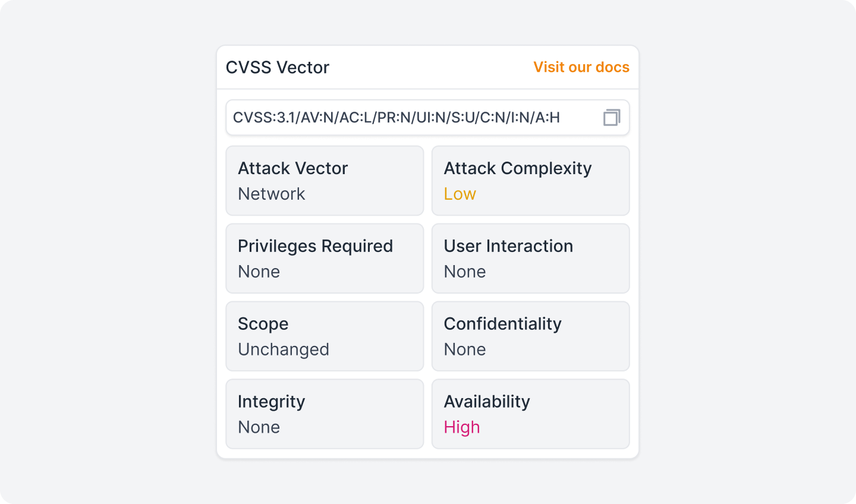The image size is (856, 504).
Task: Click the orange Low complexity value
Action: click(x=460, y=194)
